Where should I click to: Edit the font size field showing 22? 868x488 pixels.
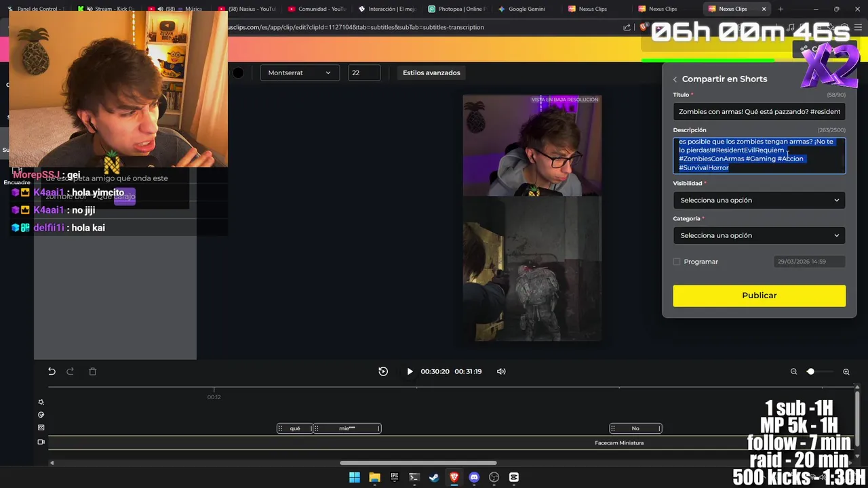[364, 73]
